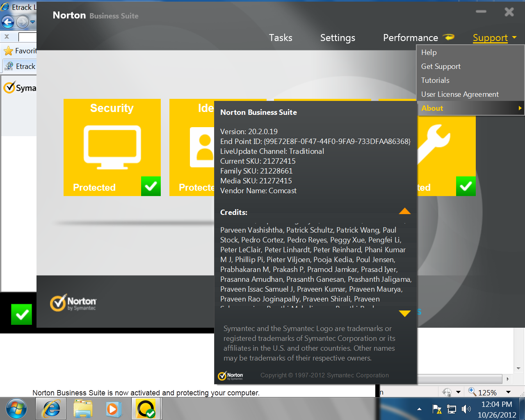Click the Norton by Symantec logo
The image size is (525, 420).
[73, 303]
